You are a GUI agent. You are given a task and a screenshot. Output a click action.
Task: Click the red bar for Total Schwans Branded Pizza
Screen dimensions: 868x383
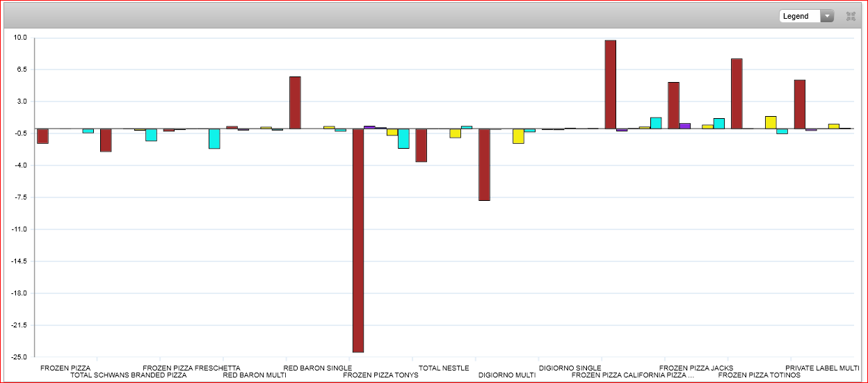[106, 140]
